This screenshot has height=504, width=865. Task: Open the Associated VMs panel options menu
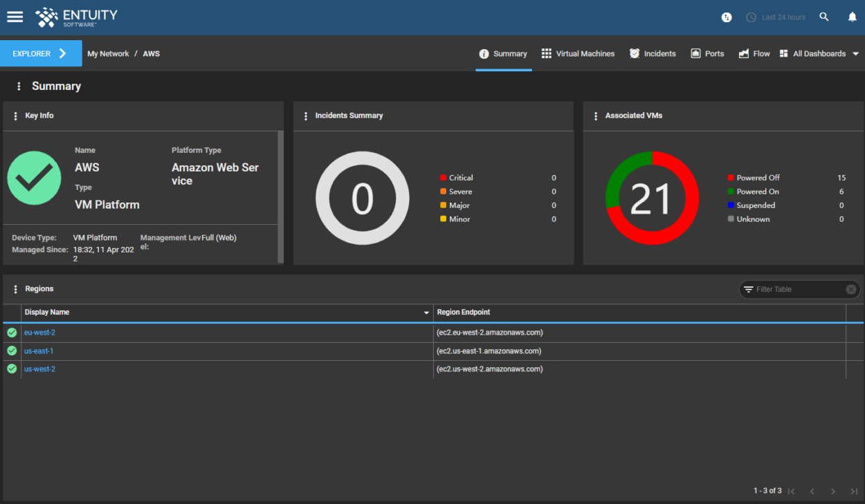click(x=596, y=116)
